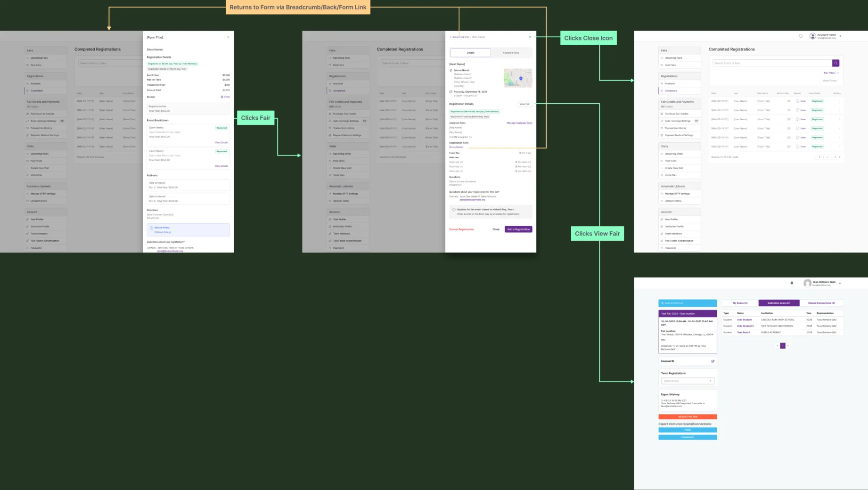Open the Select Form dropdown under Team Registrations

point(688,381)
